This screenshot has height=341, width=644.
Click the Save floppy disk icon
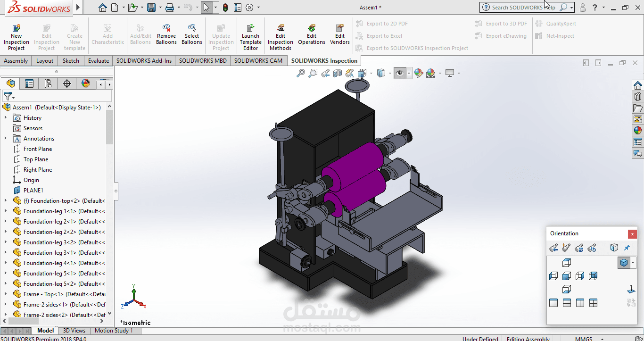[151, 8]
